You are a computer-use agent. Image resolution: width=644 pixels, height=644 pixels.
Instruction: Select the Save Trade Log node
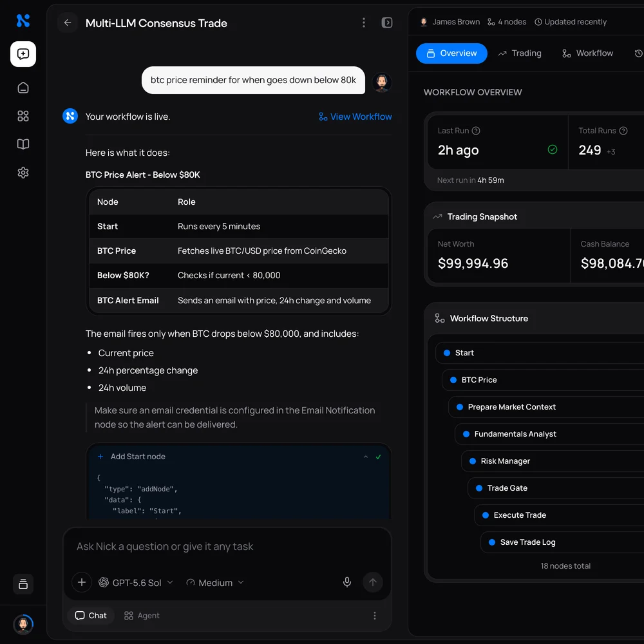pyautogui.click(x=563, y=542)
